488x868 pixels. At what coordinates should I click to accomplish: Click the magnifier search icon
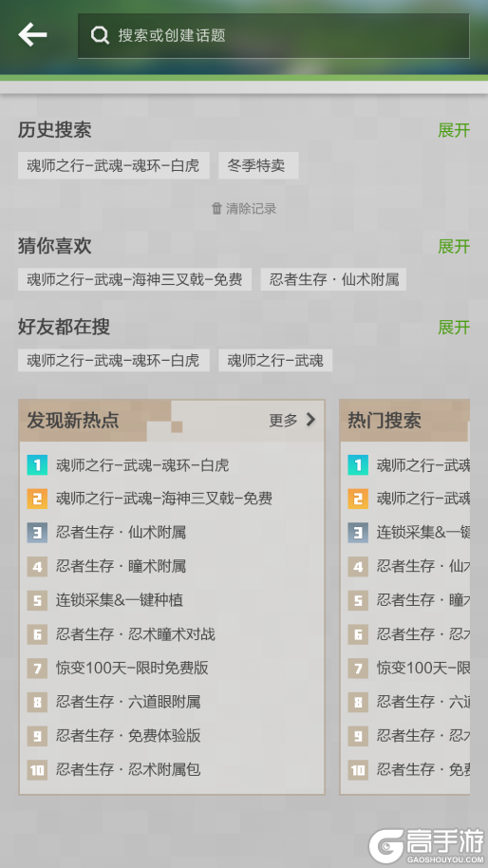(100, 35)
